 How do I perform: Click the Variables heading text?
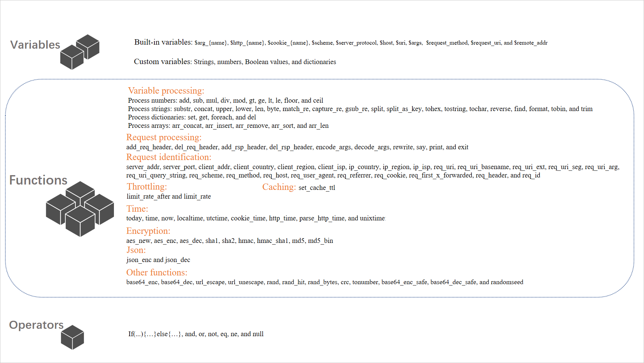35,45
